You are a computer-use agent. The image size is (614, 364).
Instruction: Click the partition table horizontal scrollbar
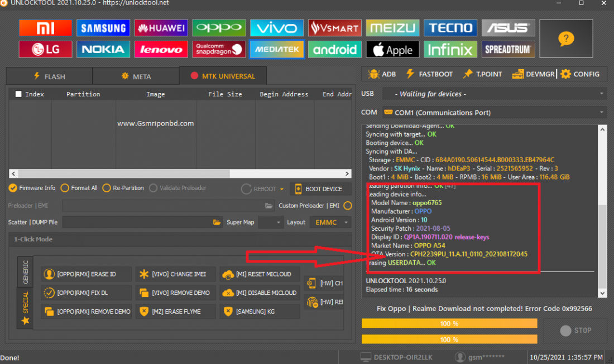(180, 173)
